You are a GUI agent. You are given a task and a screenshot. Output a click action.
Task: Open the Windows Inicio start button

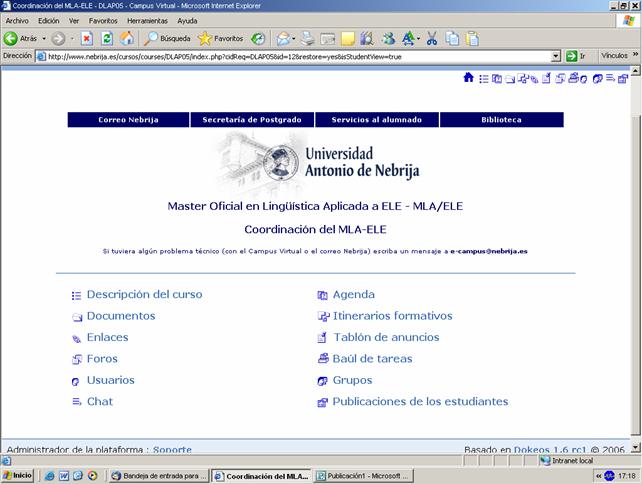(17, 475)
